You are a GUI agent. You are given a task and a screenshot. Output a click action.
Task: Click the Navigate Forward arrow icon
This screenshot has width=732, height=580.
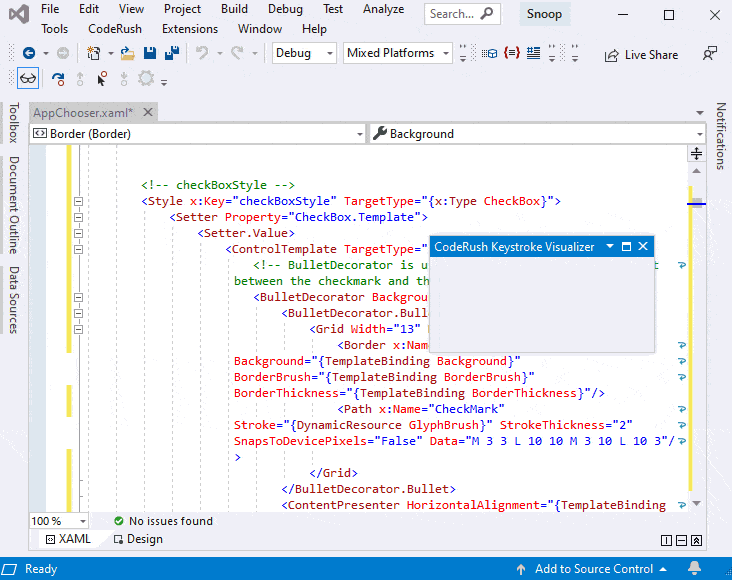[63, 53]
